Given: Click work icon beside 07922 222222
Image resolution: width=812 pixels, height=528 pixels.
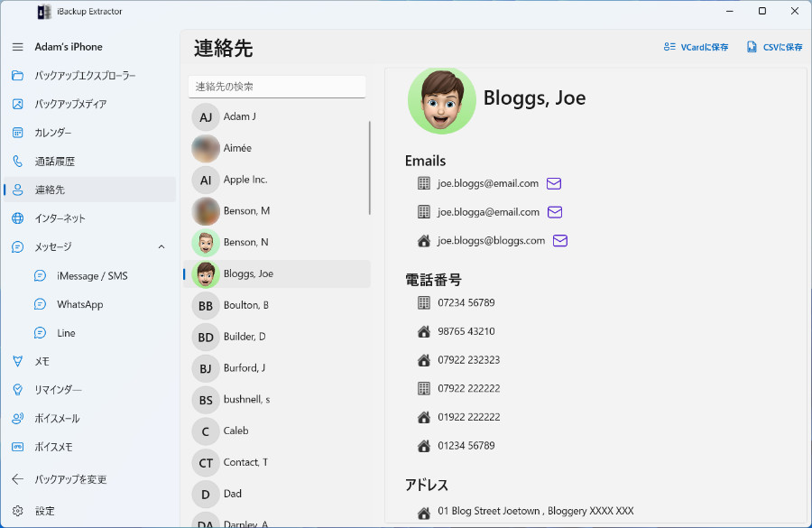Looking at the screenshot, I should click(424, 388).
